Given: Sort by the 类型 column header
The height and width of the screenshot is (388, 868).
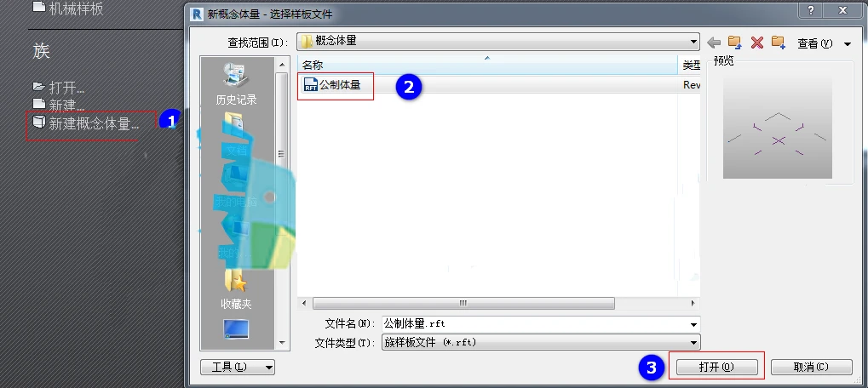Looking at the screenshot, I should point(690,66).
